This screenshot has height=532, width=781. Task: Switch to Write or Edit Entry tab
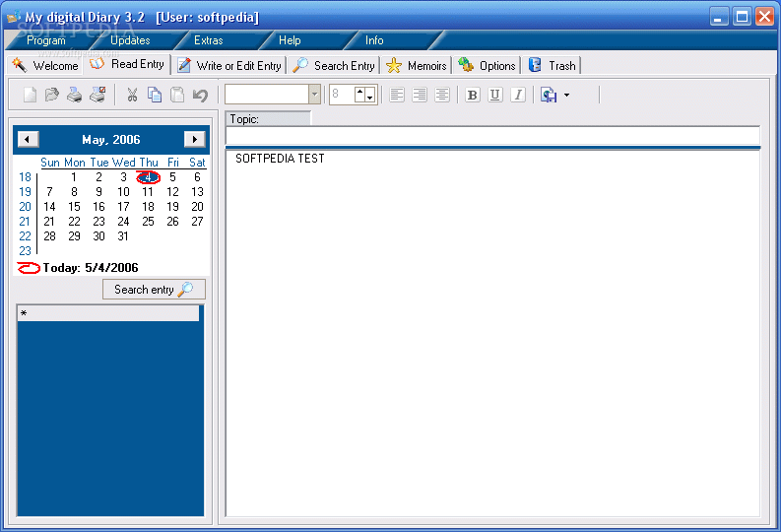229,65
